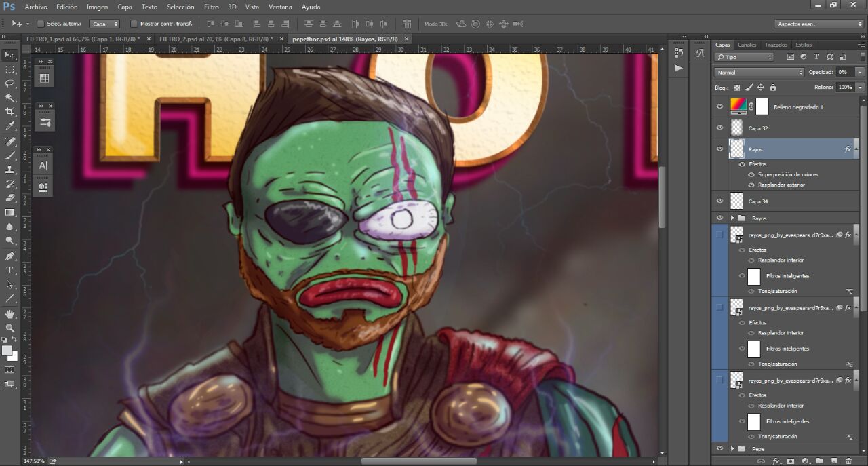Select the Horizontal Type tool
This screenshot has width=868, height=466.
click(x=9, y=270)
